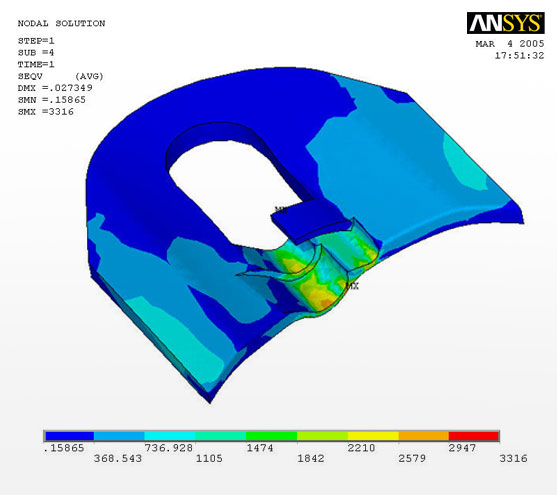Click the date MAR 4 2005
The height and width of the screenshot is (495, 557).
pos(510,44)
